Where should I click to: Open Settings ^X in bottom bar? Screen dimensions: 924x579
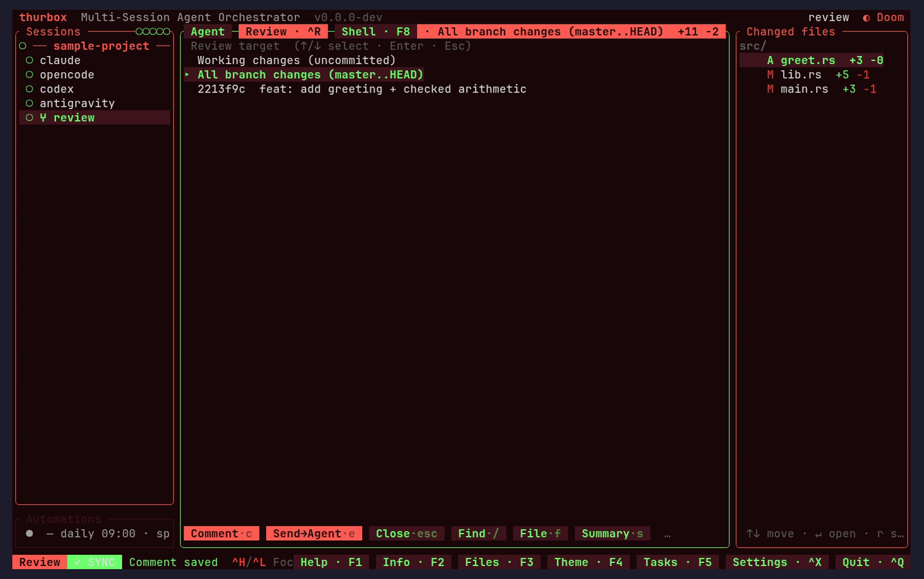777,562
